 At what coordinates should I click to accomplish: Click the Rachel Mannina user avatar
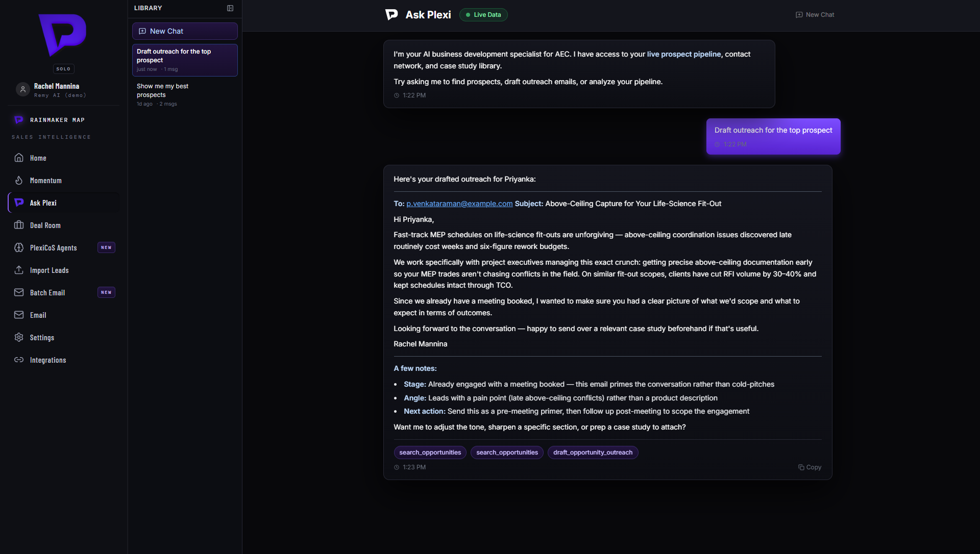coord(22,89)
